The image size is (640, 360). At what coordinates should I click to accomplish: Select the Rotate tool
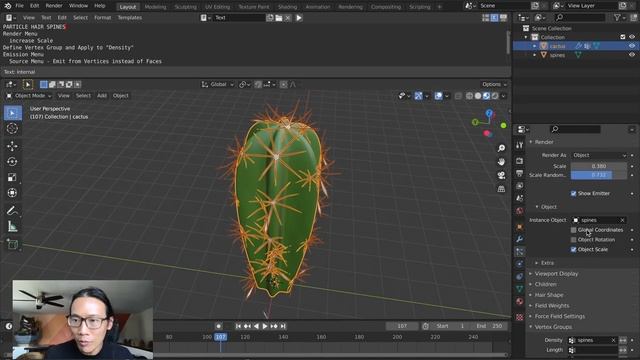click(12, 162)
